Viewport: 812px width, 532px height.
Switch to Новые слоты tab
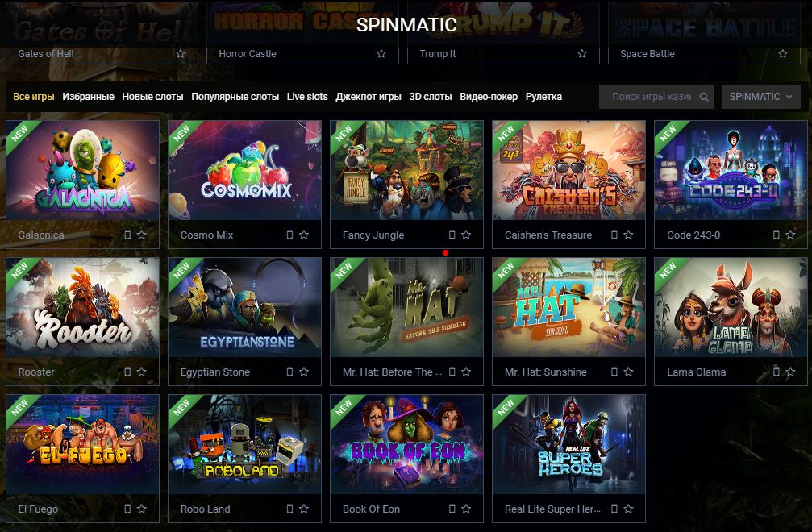tap(152, 97)
